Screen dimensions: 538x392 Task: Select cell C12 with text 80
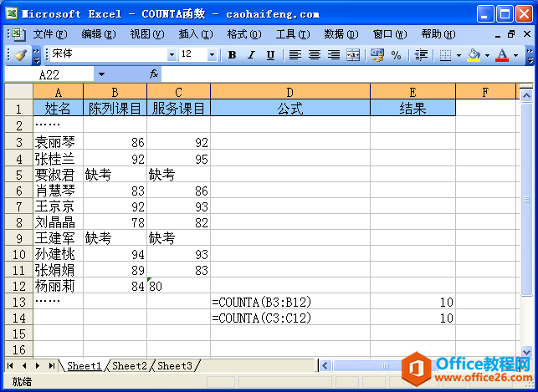(178, 286)
